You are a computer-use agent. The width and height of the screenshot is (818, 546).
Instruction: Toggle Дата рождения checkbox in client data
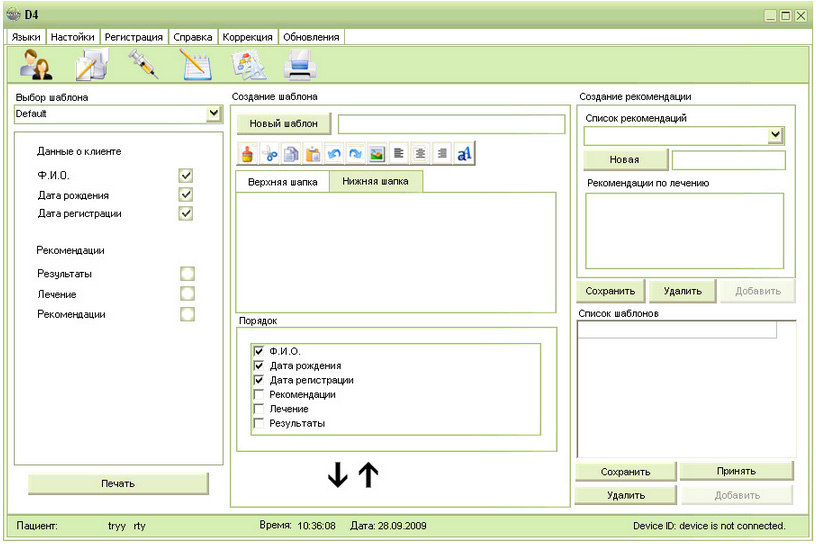[x=185, y=195]
